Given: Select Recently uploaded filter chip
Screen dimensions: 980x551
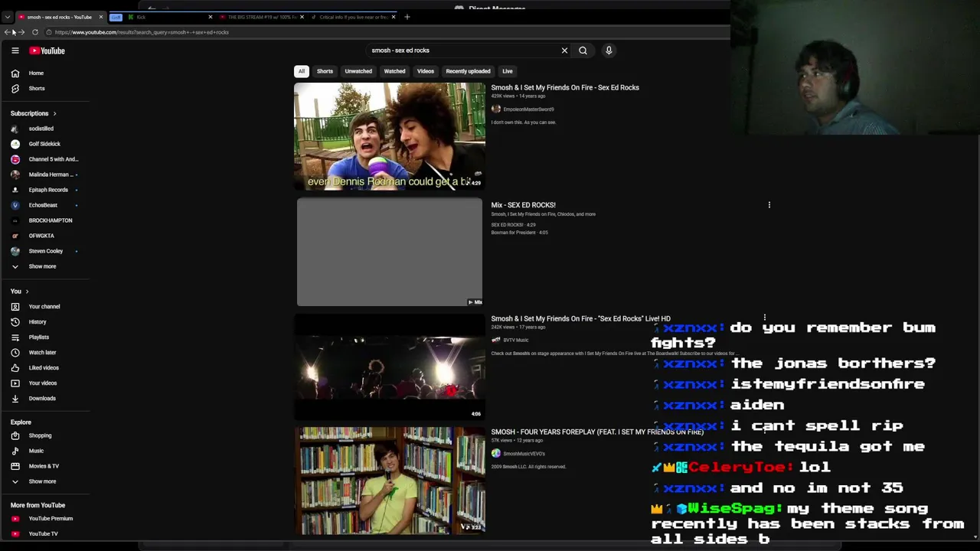Looking at the screenshot, I should [468, 71].
